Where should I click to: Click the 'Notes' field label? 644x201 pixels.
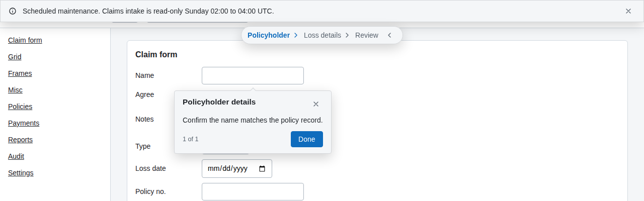144,119
